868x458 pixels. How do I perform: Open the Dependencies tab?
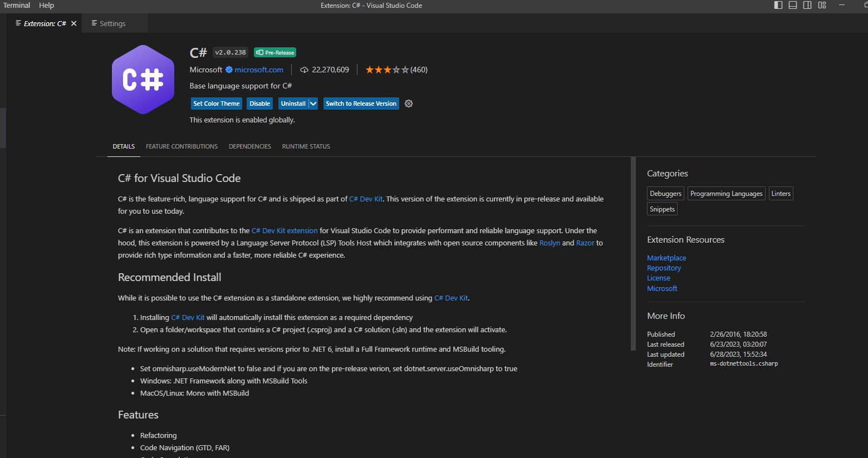[x=250, y=146]
